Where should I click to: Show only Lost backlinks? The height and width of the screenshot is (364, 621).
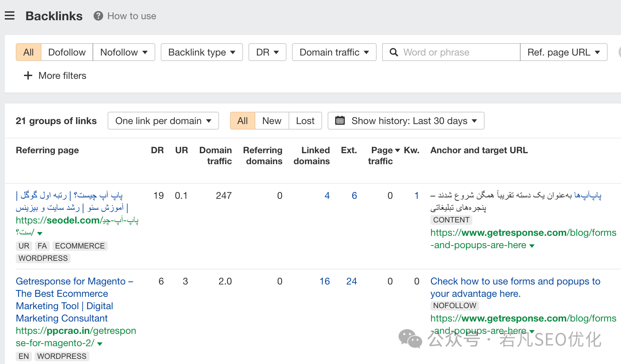coord(305,121)
